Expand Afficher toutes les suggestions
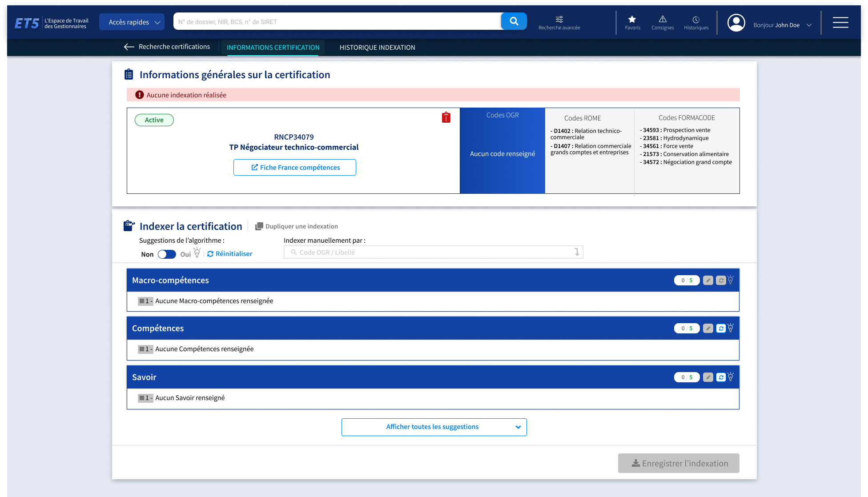Screen dimensions: 868x497 pos(434,427)
